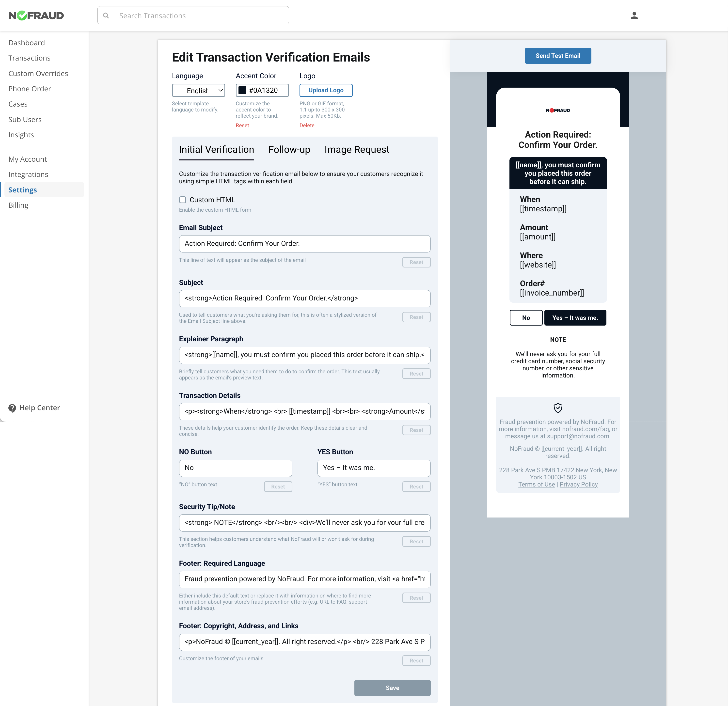The image size is (728, 706).
Task: Click the Help Center question mark icon
Action: [x=13, y=408]
